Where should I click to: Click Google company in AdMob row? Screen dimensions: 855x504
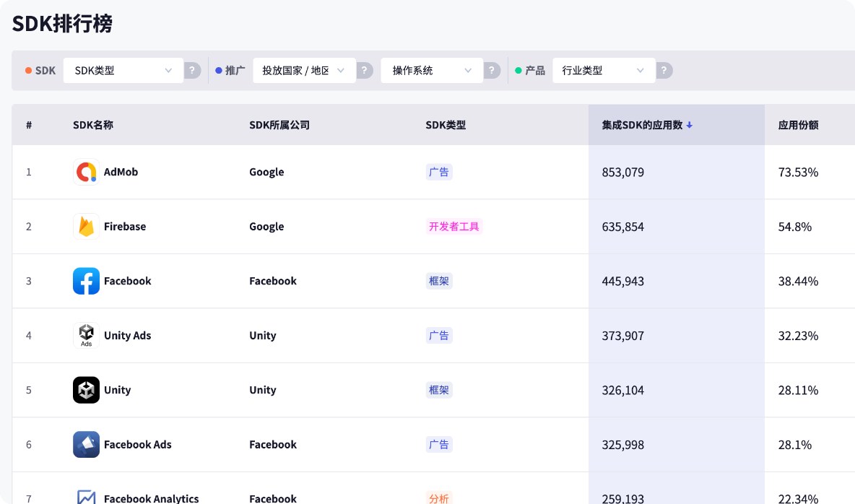pyautogui.click(x=266, y=172)
